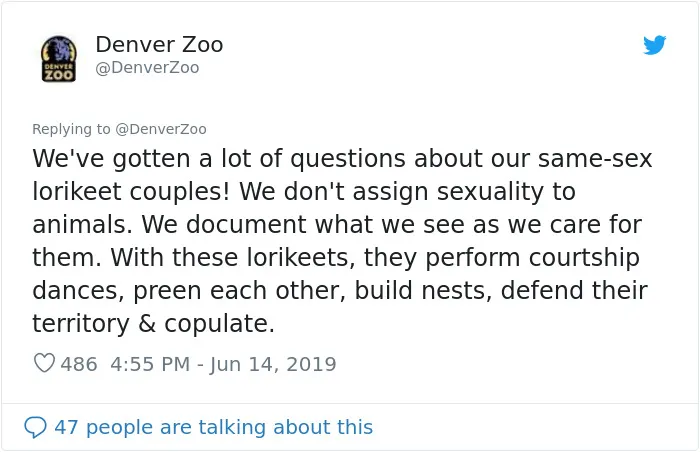The width and height of the screenshot is (700, 452).
Task: Click the speech bubble reply icon
Action: [x=35, y=427]
